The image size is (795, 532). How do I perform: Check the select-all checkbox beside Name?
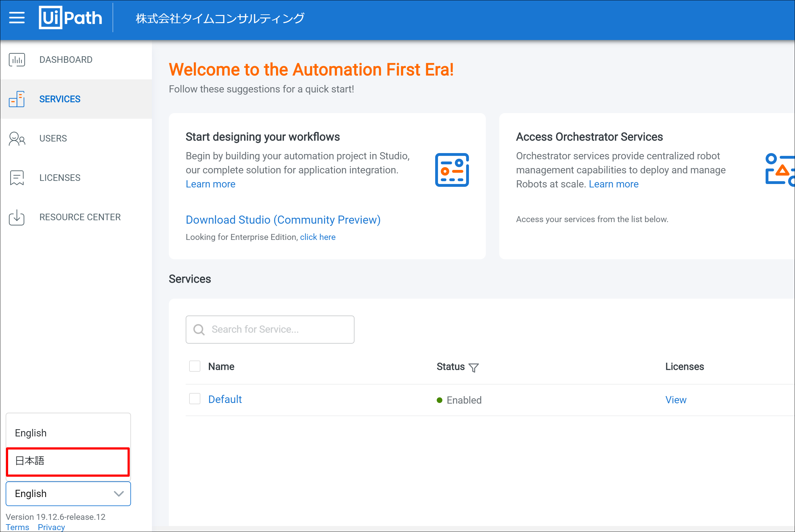[194, 366]
